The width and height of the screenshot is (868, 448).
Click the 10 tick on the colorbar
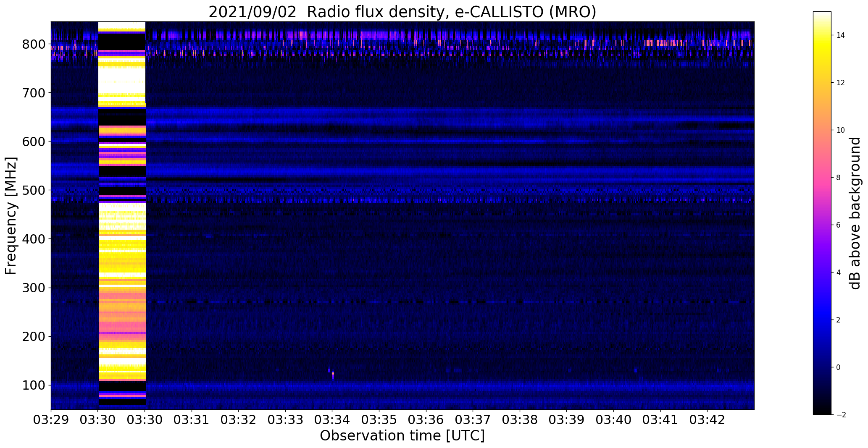tap(841, 130)
